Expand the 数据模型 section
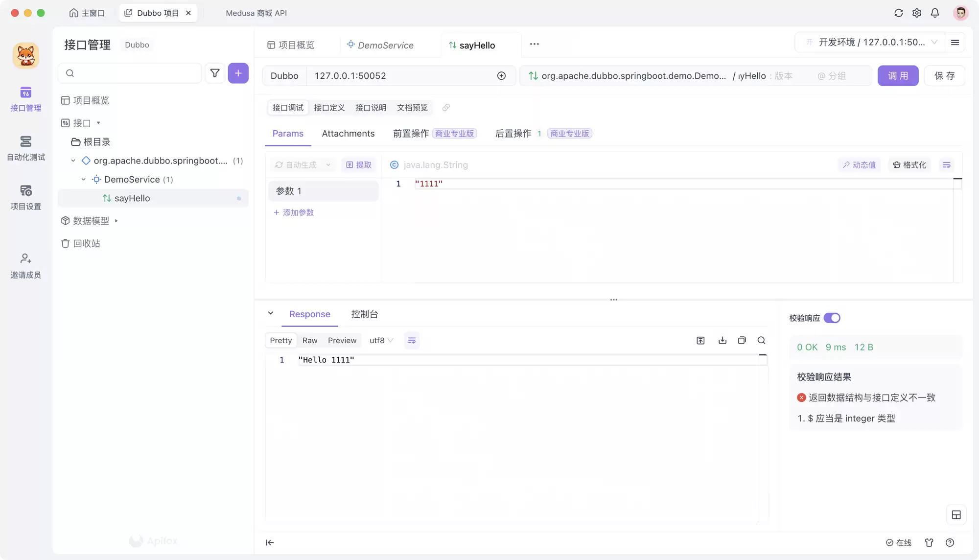The width and height of the screenshot is (979, 560). coord(116,221)
